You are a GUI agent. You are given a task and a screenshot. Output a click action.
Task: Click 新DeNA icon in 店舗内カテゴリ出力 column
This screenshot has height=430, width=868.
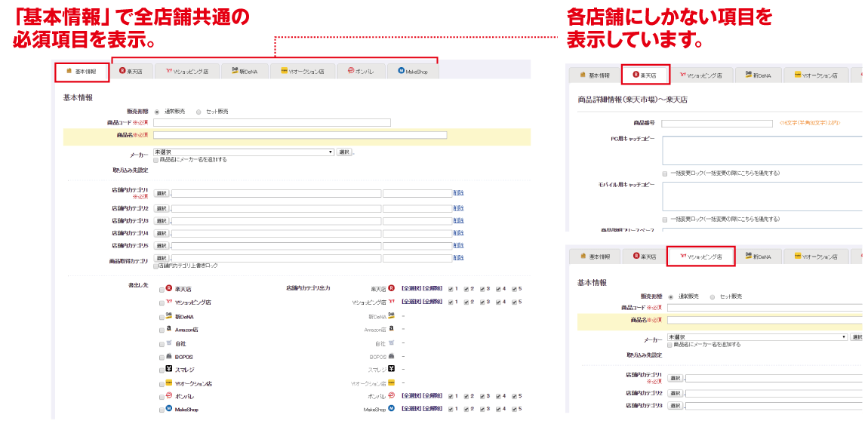pos(392,315)
